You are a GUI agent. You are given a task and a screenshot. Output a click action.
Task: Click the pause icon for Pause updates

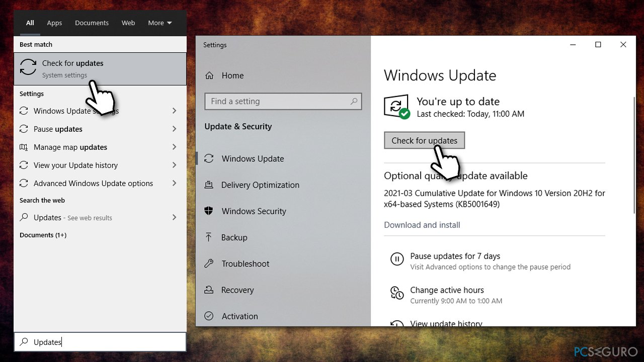click(x=397, y=259)
